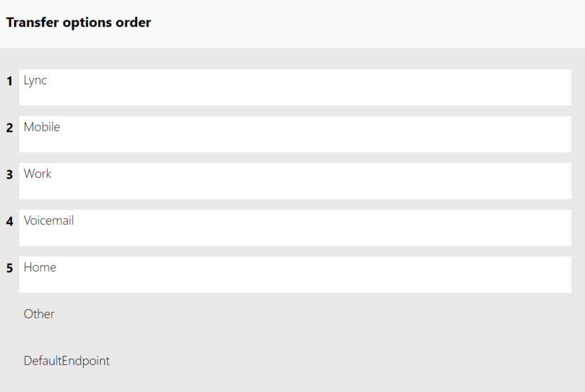The width and height of the screenshot is (585, 392).
Task: Click order number 1 beside Lync
Action: (x=10, y=82)
